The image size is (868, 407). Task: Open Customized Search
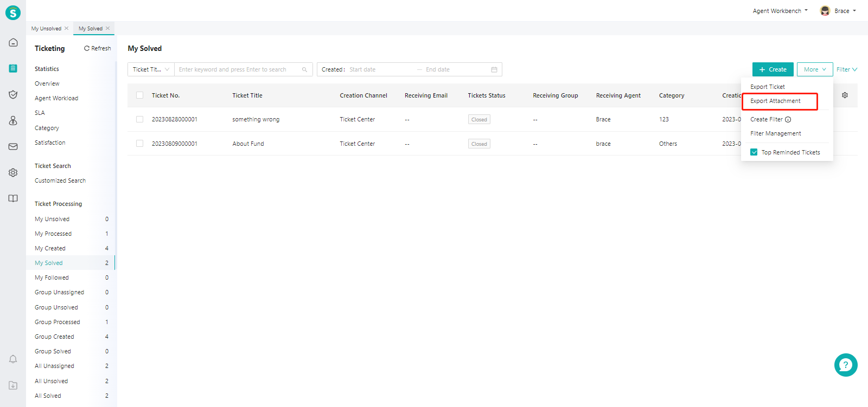pos(60,180)
